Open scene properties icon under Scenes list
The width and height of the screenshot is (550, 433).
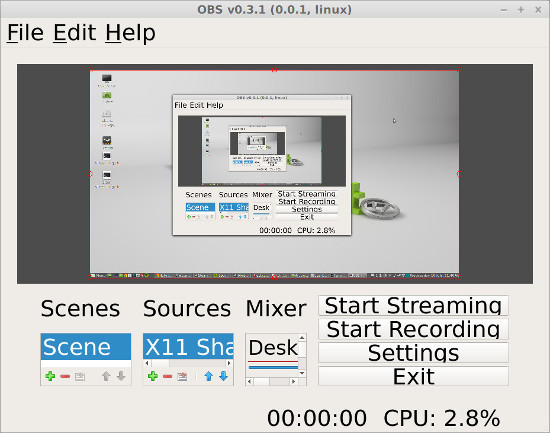click(x=80, y=377)
